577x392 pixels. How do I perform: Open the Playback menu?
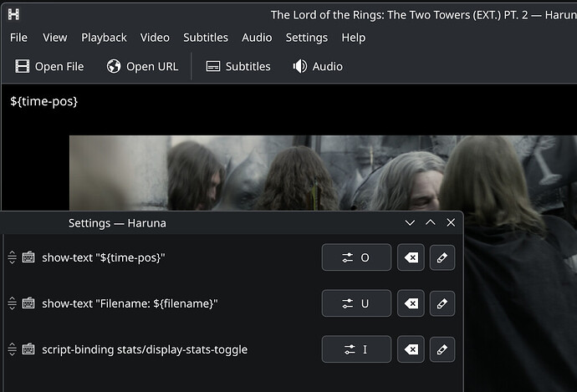104,38
